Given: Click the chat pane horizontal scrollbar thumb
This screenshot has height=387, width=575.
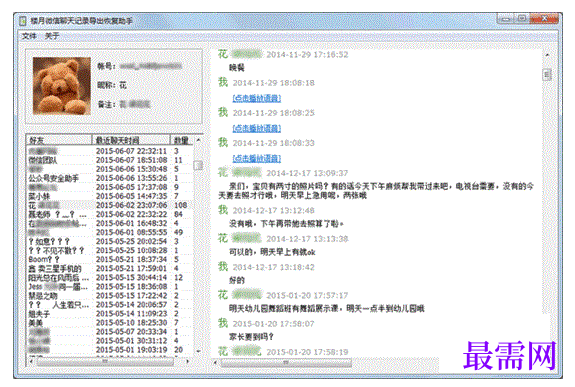Looking at the screenshot, I should pos(286,363).
